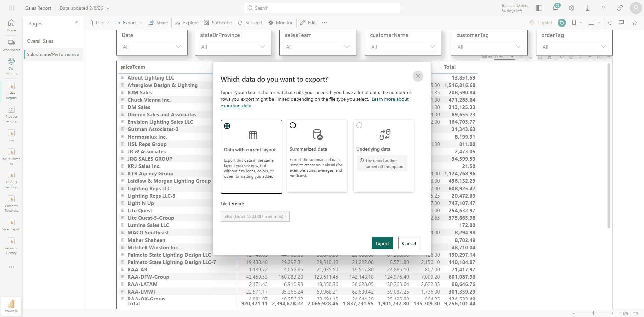Image resolution: width=644 pixels, height=317 pixels.
Task: Open the salesTeam slicer dropdown
Action: coord(318,47)
